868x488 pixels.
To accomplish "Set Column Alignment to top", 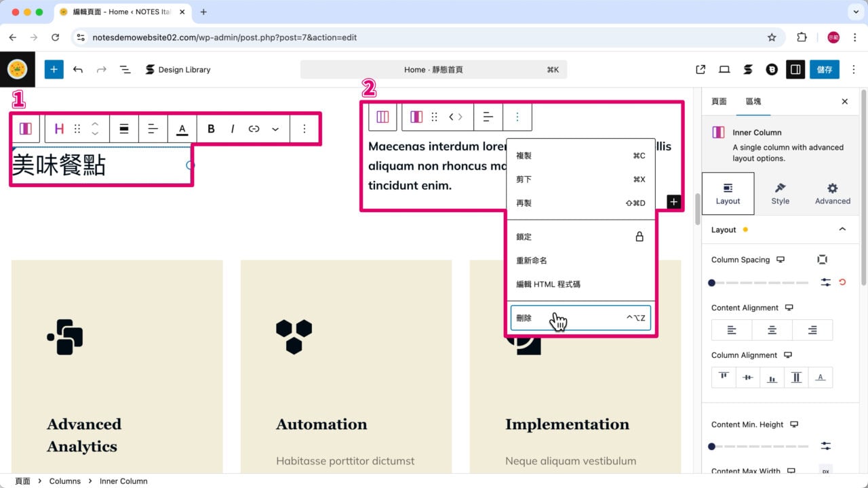I will (x=724, y=378).
